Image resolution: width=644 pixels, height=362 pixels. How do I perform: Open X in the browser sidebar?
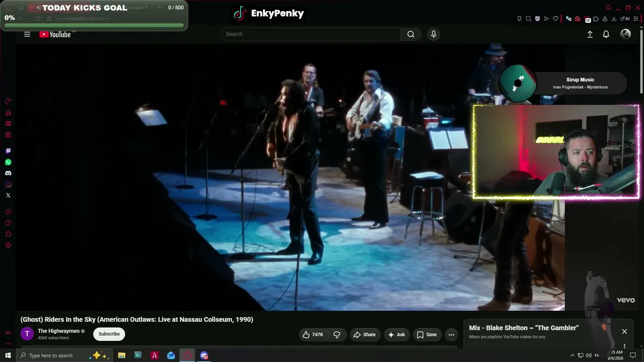tap(8, 195)
